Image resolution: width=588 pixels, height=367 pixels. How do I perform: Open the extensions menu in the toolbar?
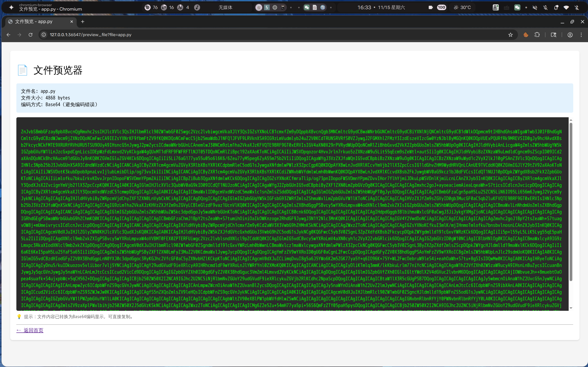click(x=537, y=35)
